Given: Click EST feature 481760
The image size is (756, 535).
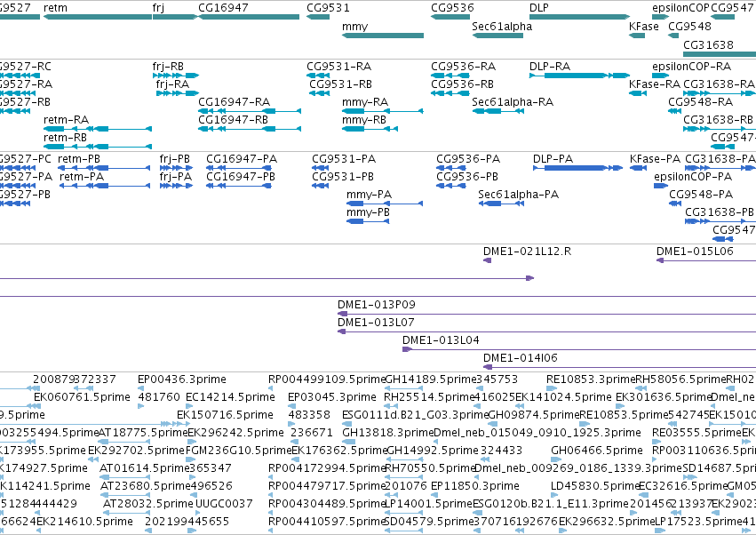Looking at the screenshot, I should tap(141, 406).
